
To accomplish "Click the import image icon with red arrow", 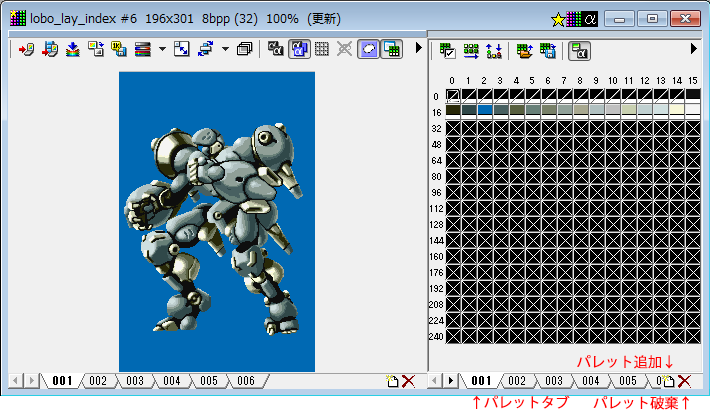I will click(x=26, y=49).
